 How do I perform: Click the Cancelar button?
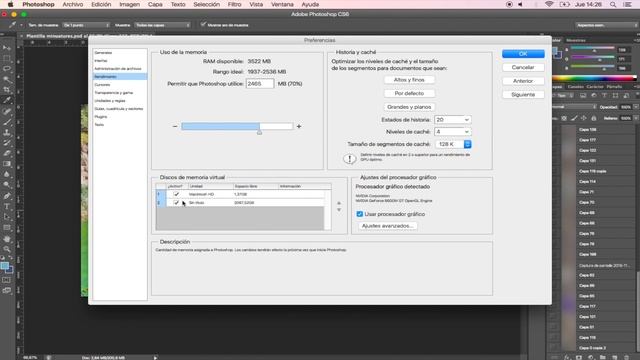(x=523, y=67)
